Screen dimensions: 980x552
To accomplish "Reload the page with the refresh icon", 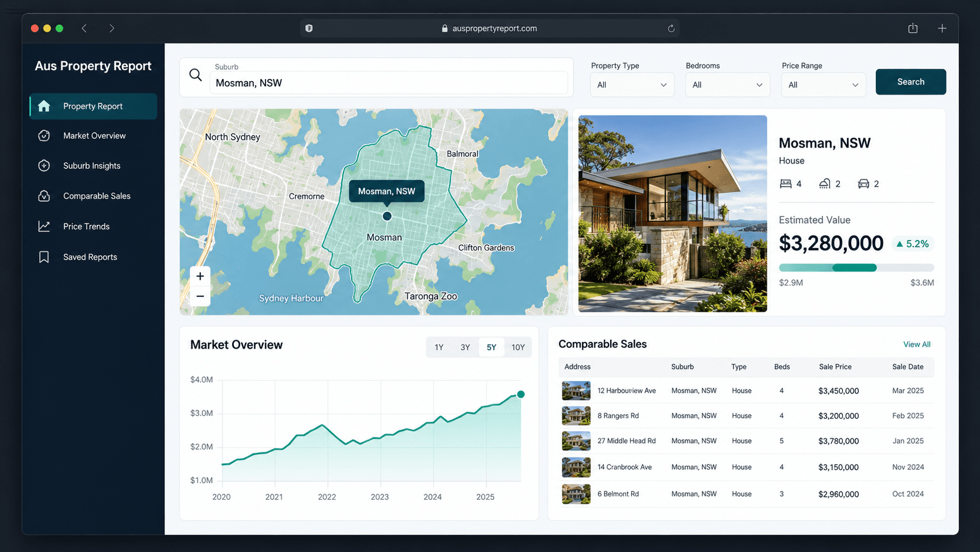I will point(671,28).
